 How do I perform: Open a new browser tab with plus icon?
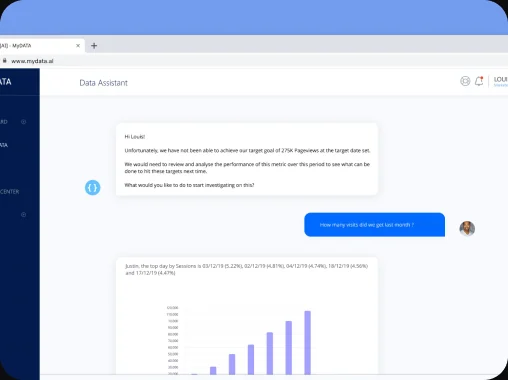tap(94, 46)
